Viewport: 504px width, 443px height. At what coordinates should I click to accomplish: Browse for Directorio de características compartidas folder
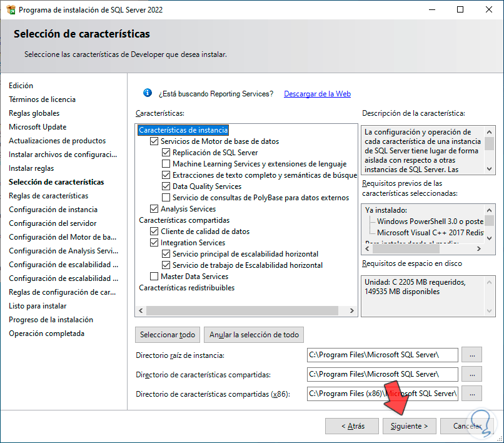[472, 374]
